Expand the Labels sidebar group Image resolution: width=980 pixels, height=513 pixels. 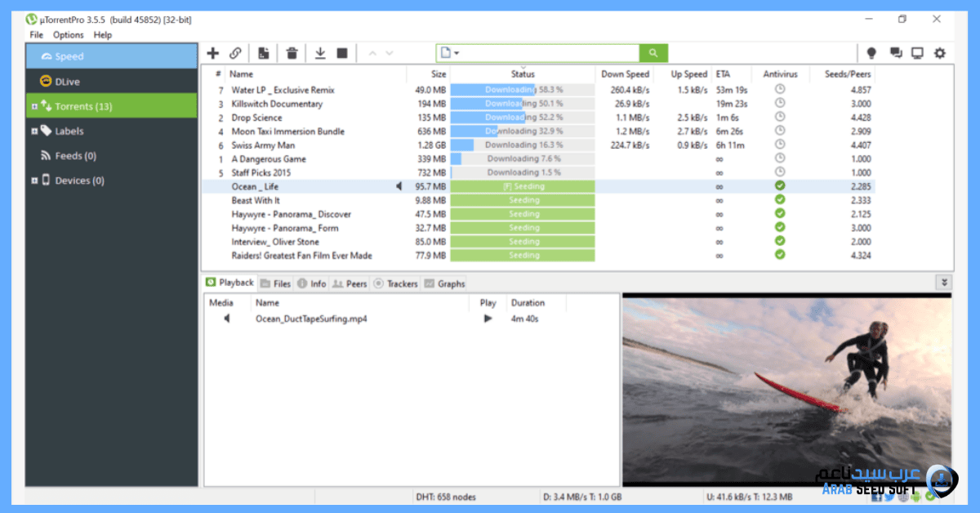[x=35, y=130]
